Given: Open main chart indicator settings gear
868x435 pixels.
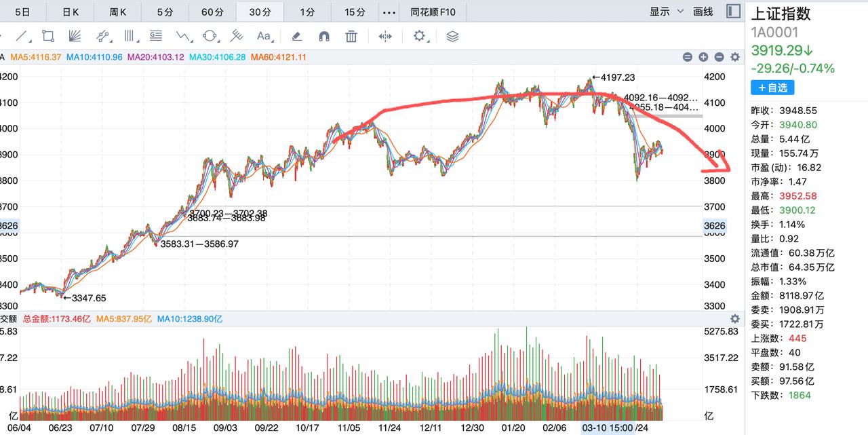Looking at the screenshot, I should coord(734,58).
